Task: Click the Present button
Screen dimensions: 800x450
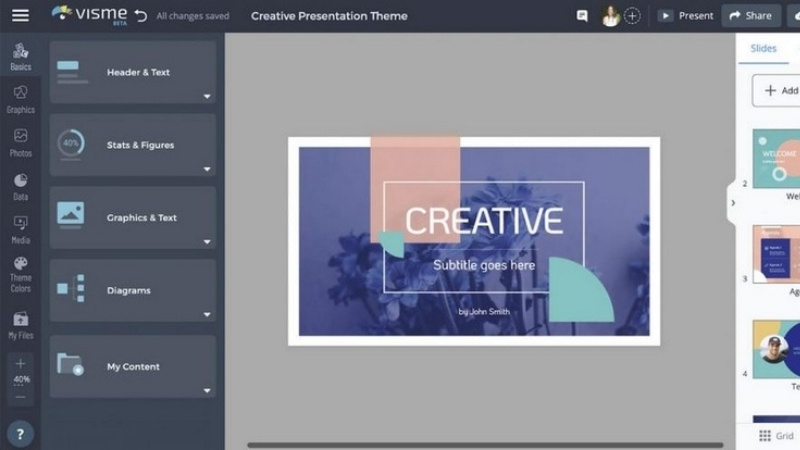Action: pos(685,16)
